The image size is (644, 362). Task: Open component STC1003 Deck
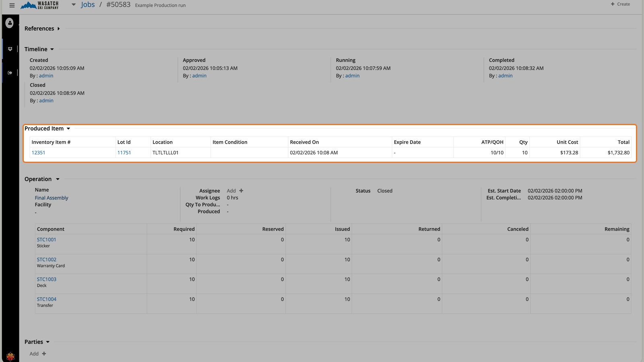coord(47,279)
